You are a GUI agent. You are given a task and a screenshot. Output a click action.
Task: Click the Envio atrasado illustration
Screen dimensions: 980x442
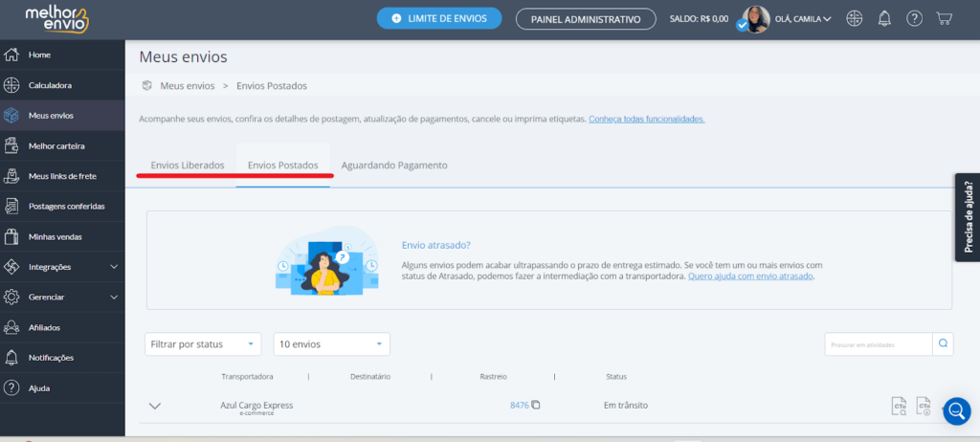coord(327,260)
